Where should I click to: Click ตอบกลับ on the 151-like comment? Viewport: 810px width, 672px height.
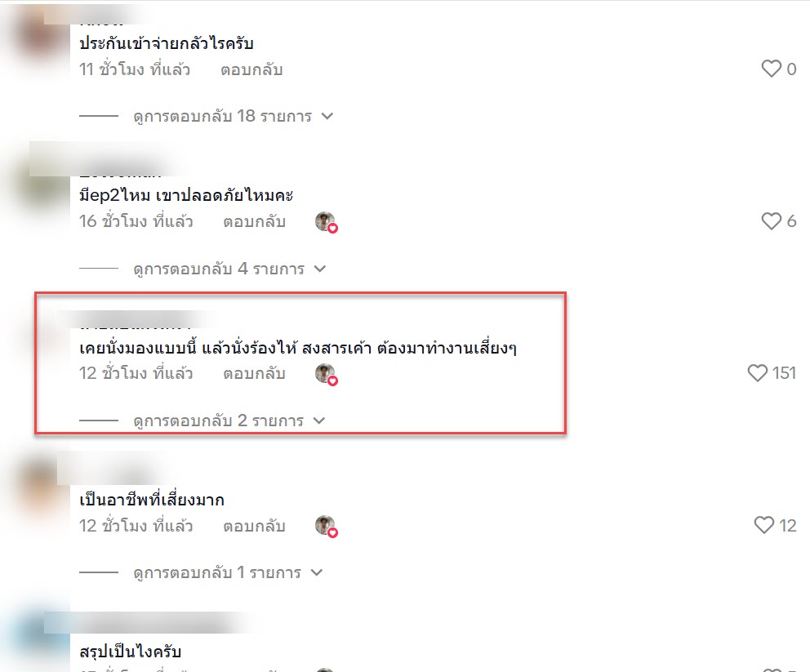pyautogui.click(x=254, y=374)
